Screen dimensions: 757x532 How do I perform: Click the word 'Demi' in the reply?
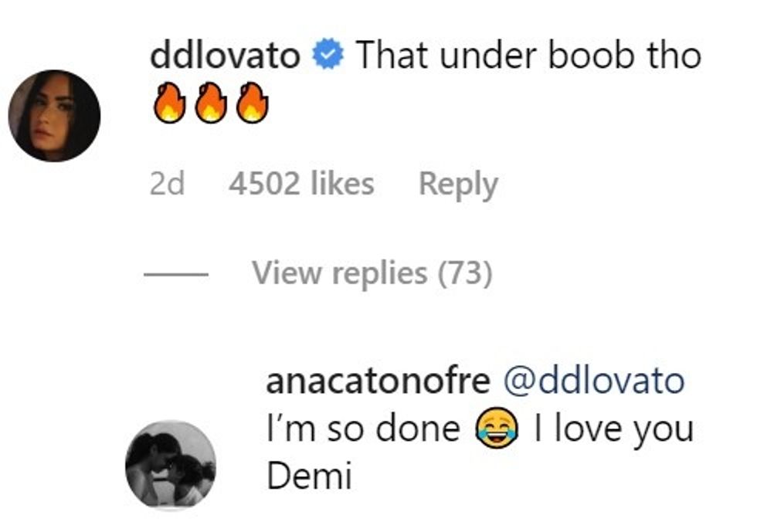(309, 477)
